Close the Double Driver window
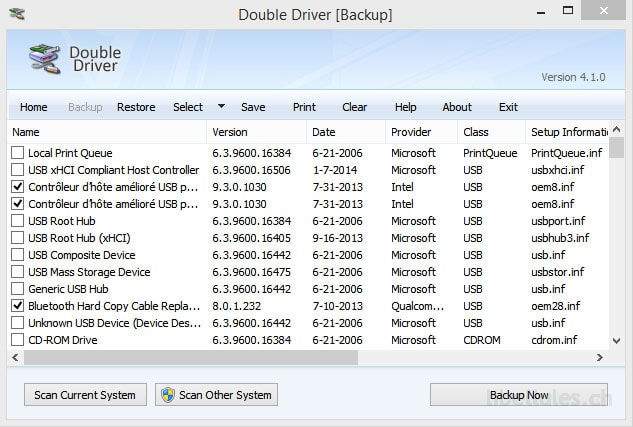The height and width of the screenshot is (427, 633). pyautogui.click(x=604, y=10)
